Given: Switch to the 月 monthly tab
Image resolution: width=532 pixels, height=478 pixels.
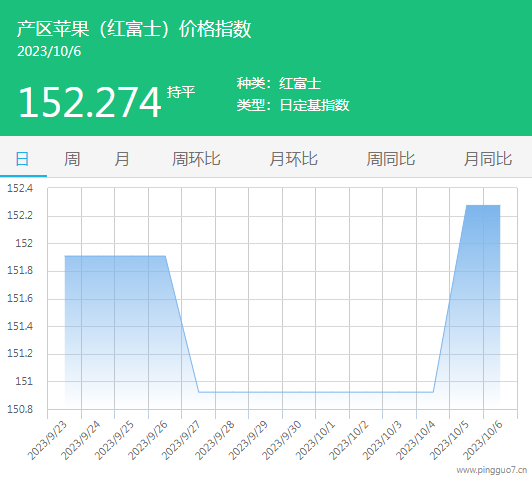Looking at the screenshot, I should (122, 159).
